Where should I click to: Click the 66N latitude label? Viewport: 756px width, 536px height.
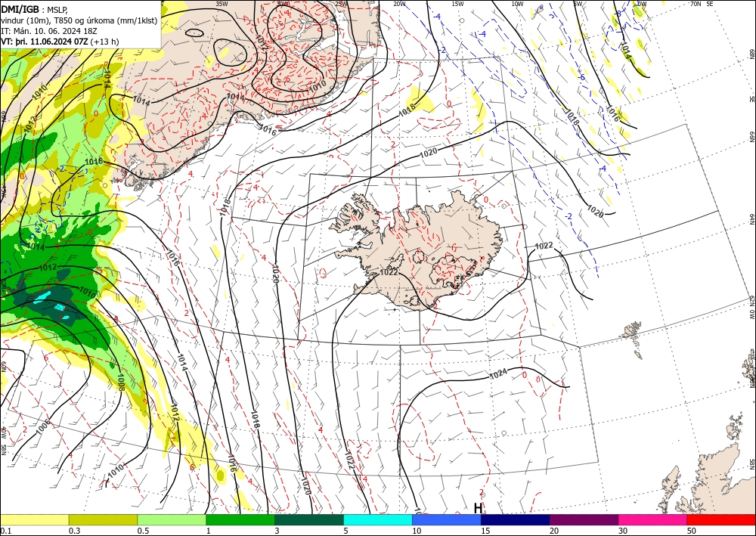click(752, 138)
